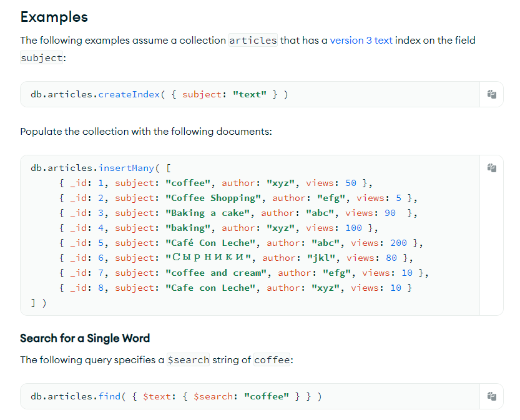Copy the createIndex code snippet
520x420 pixels.
pyautogui.click(x=491, y=94)
